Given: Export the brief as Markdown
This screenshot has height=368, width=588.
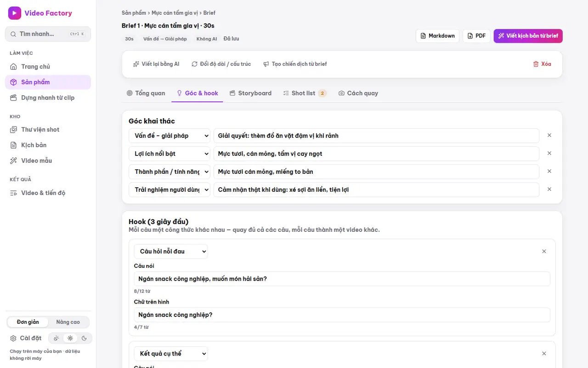Looking at the screenshot, I should coord(437,36).
